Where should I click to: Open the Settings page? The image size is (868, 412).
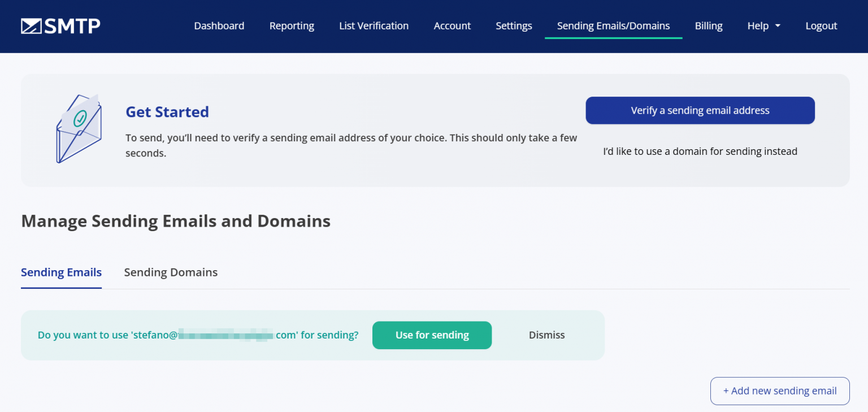pos(513,25)
